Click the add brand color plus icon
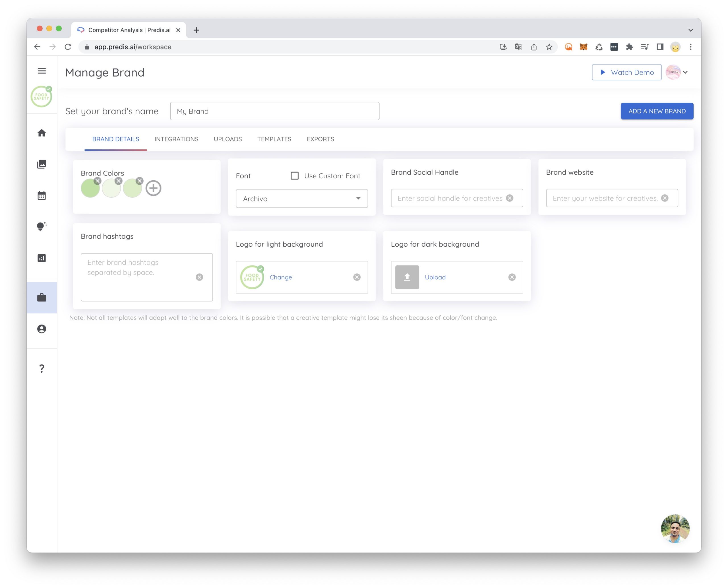 pyautogui.click(x=153, y=188)
